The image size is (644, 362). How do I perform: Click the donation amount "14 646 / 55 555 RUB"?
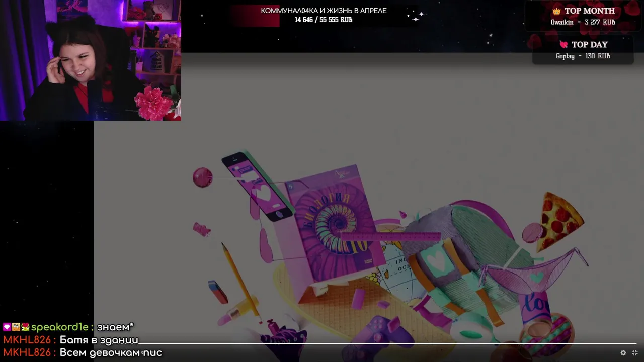[324, 20]
